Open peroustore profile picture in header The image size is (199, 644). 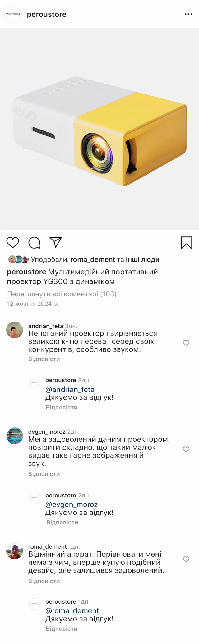pyautogui.click(x=13, y=14)
